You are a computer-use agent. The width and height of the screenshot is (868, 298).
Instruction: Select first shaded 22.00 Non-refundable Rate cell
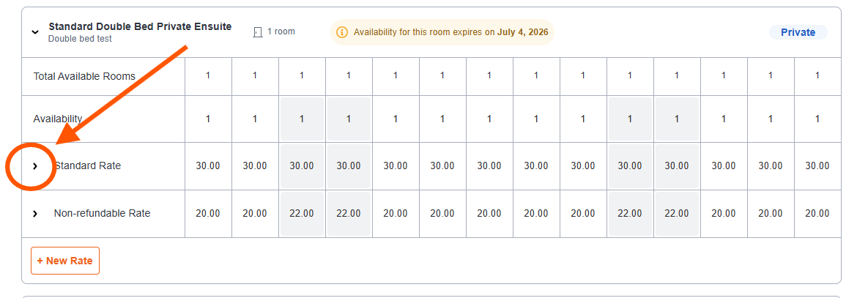302,213
